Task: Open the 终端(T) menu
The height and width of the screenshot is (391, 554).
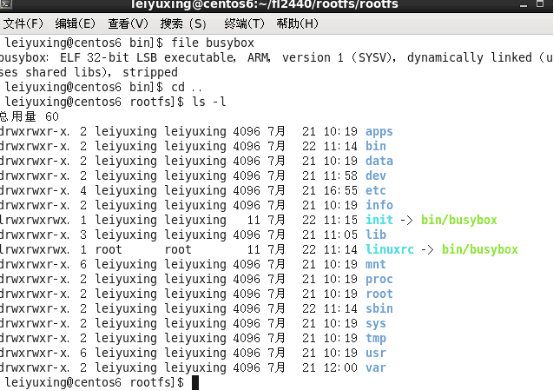Action: pos(244,24)
